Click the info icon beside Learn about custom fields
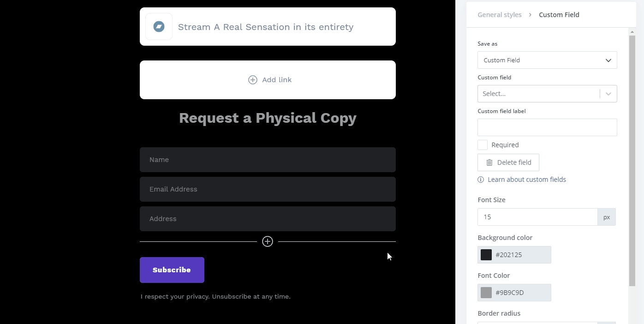Screen dimensions: 644x324 tap(480, 180)
